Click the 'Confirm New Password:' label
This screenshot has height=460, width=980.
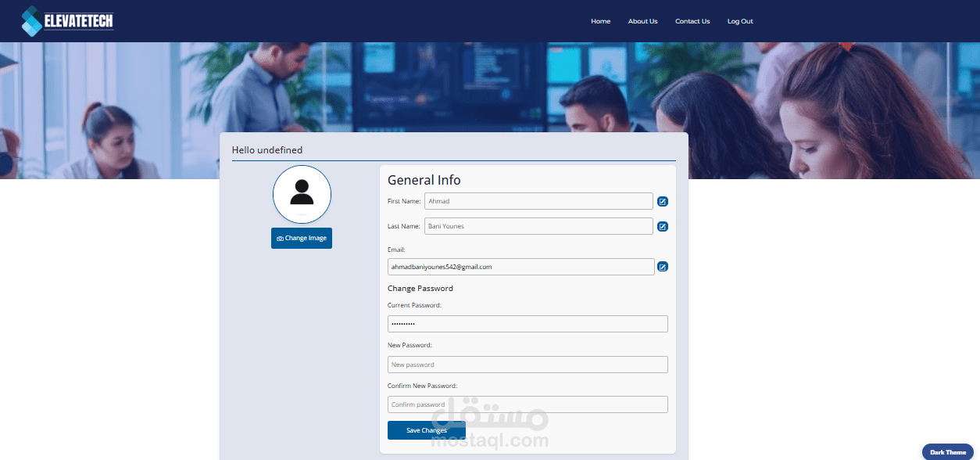[x=423, y=386]
